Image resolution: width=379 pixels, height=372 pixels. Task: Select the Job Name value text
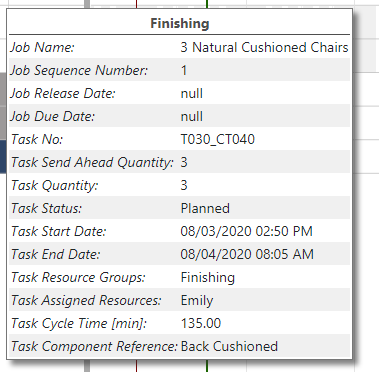[264, 47]
